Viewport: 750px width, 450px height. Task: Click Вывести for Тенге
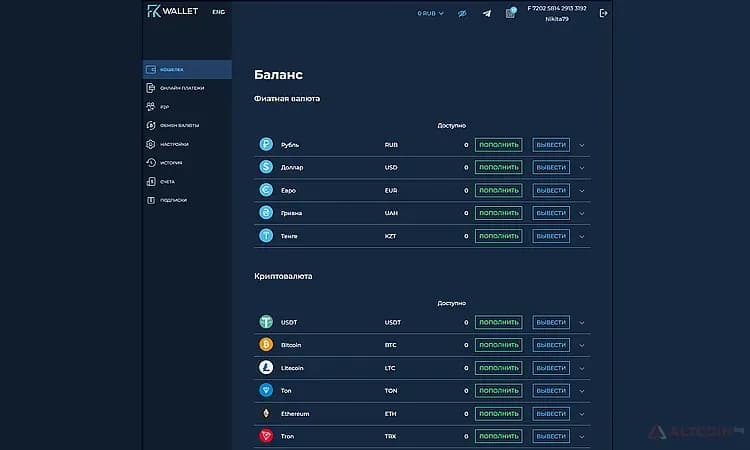pos(551,236)
